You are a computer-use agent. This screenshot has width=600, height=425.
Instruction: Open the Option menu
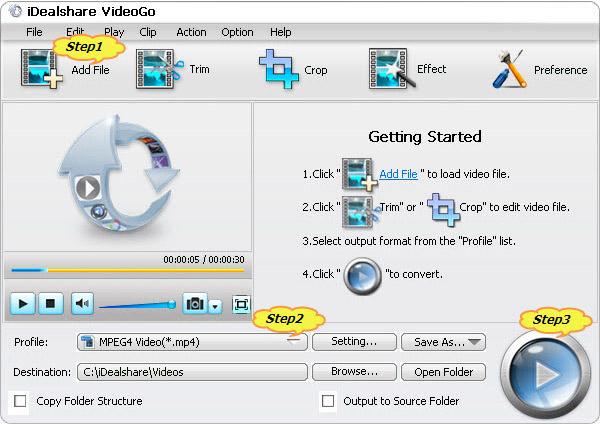(237, 32)
